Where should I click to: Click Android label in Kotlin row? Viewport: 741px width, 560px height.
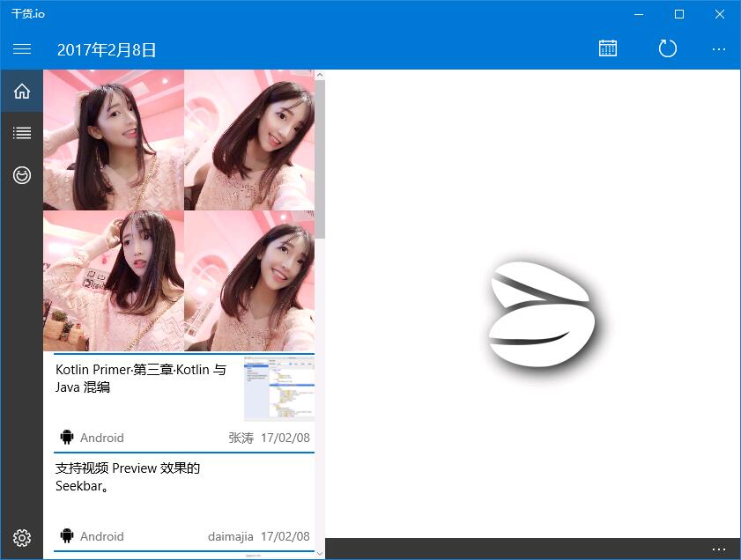click(x=101, y=438)
